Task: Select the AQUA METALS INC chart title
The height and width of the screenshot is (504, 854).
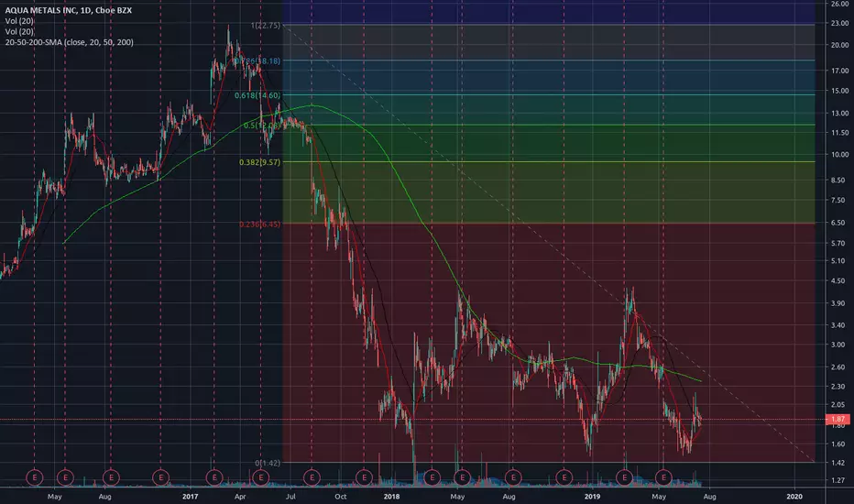Action: click(68, 10)
